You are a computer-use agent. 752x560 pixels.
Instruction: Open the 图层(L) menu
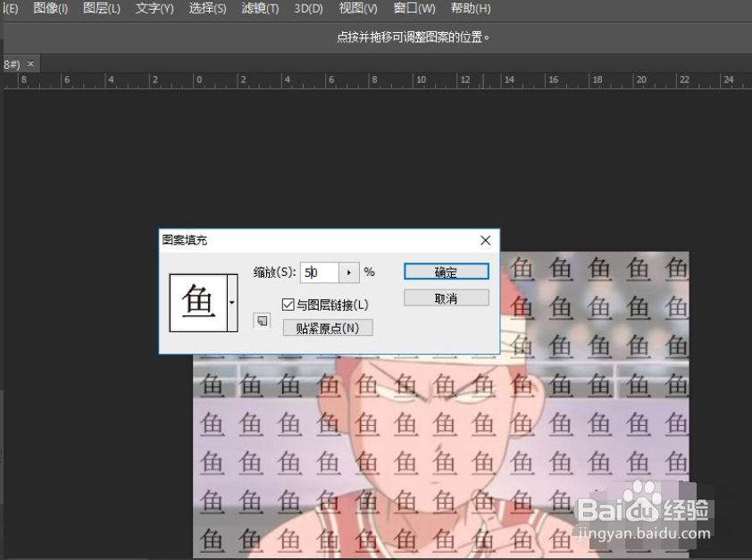pyautogui.click(x=101, y=8)
